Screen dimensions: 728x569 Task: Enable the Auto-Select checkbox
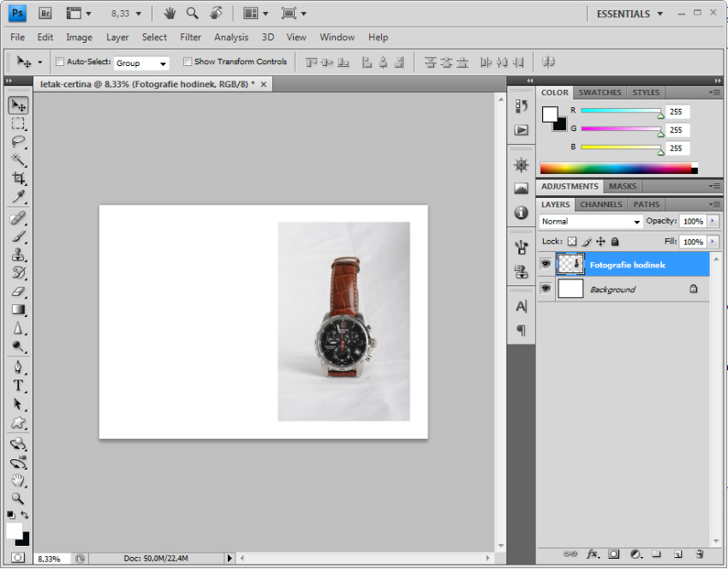point(60,62)
